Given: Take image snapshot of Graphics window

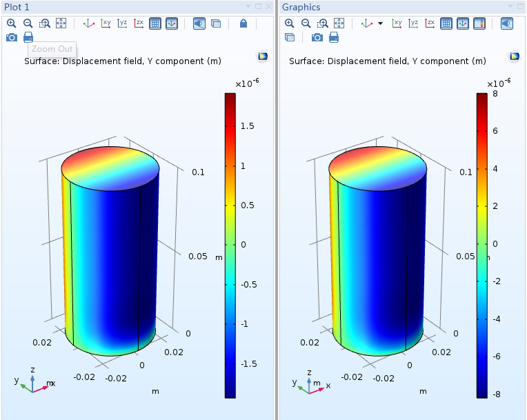Looking at the screenshot, I should coord(317,37).
